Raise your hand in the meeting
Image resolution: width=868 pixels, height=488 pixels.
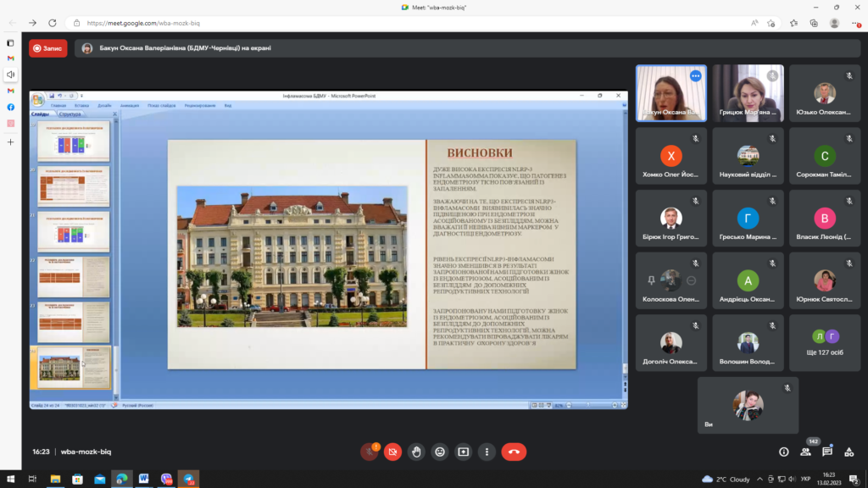point(416,452)
